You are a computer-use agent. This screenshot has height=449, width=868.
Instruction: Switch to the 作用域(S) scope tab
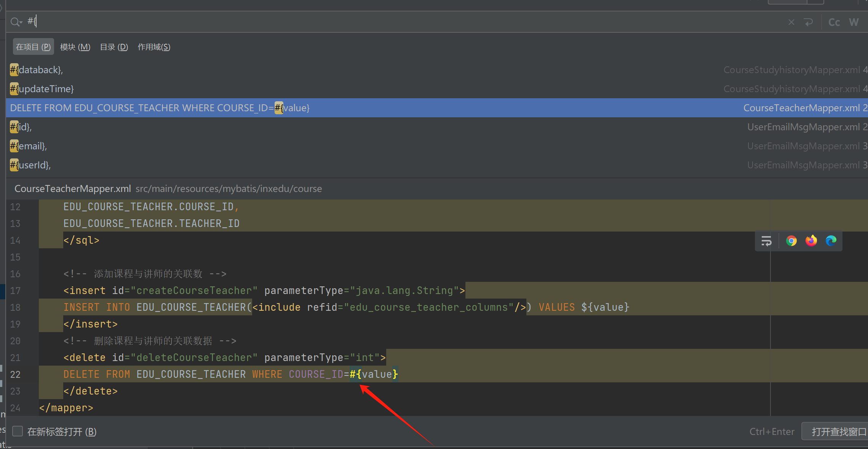pos(154,47)
